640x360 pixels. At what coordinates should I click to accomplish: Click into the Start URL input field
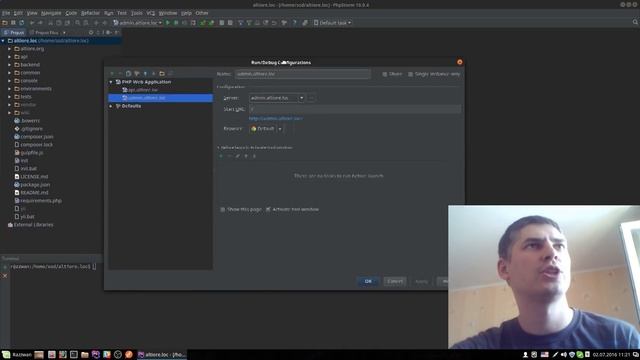coord(355,109)
